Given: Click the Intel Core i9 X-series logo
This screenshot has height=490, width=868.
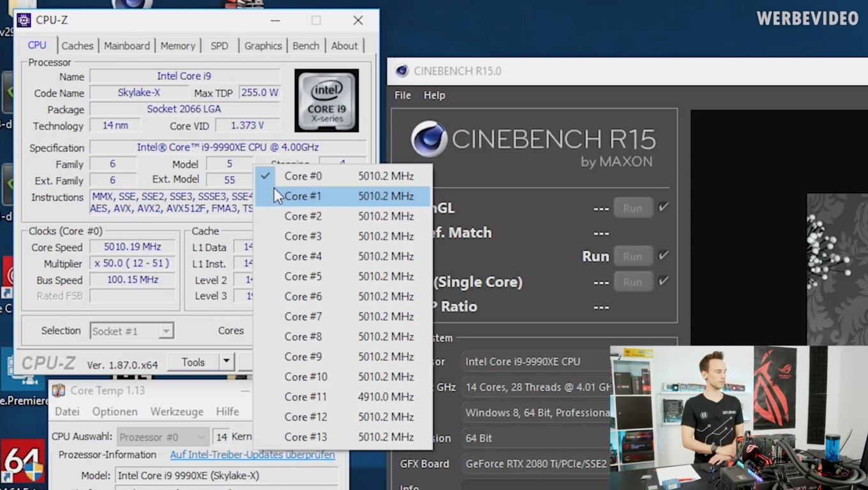Looking at the screenshot, I should 326,100.
